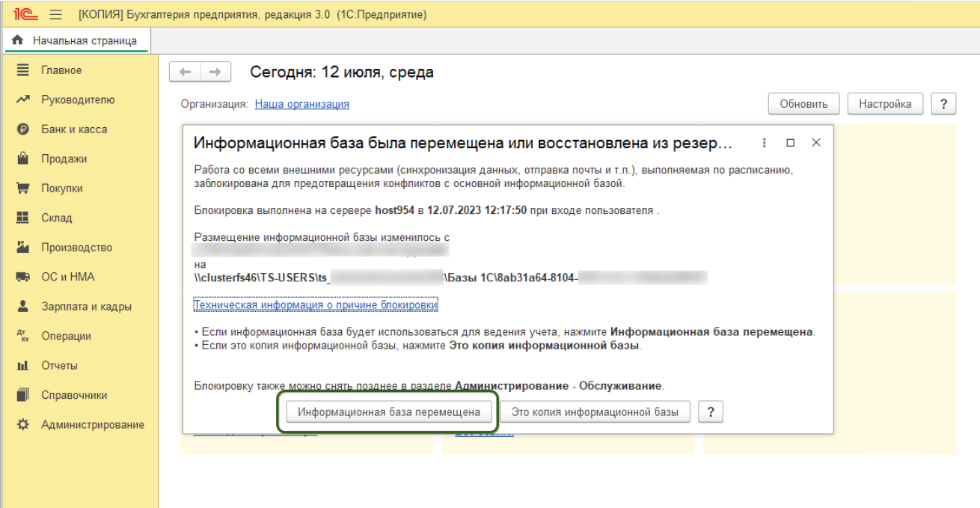The height and width of the screenshot is (508, 980).
Task: Open the Банк и касса section
Action: click(x=74, y=129)
